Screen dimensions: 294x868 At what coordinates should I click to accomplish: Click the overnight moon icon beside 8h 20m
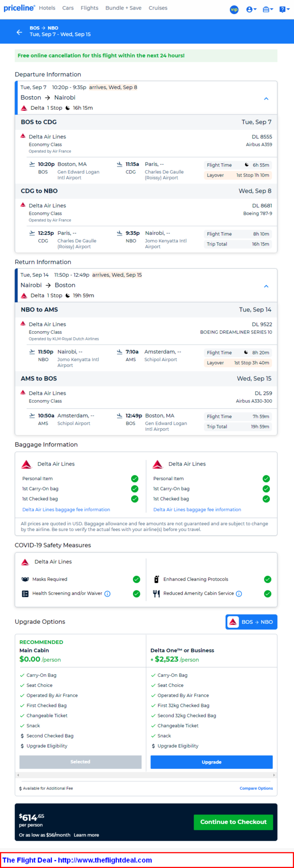tap(246, 352)
